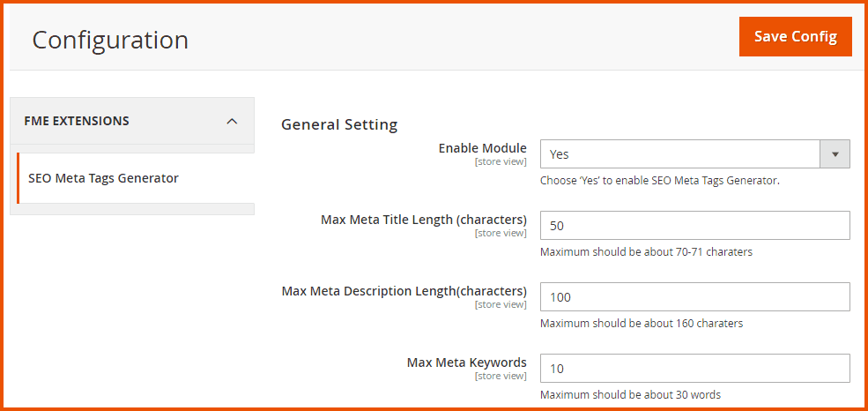Image resolution: width=868 pixels, height=411 pixels.
Task: Click store view scope under Max Meta Title
Action: click(501, 233)
